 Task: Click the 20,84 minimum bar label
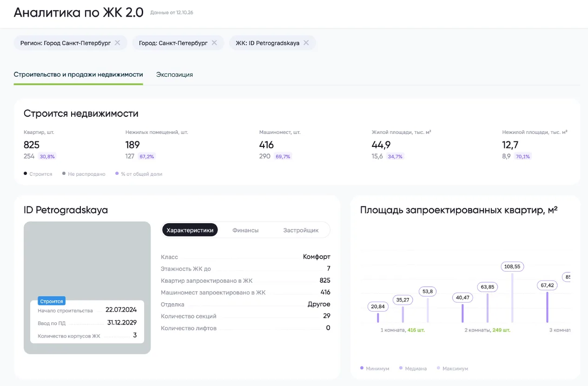tap(377, 306)
